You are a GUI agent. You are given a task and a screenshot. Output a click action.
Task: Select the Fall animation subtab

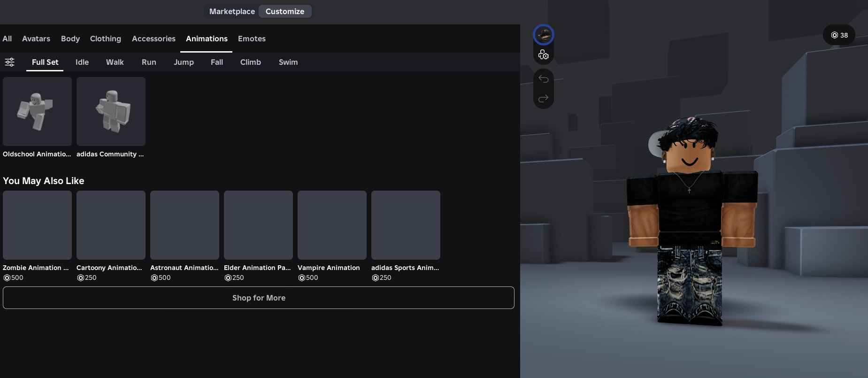point(217,62)
